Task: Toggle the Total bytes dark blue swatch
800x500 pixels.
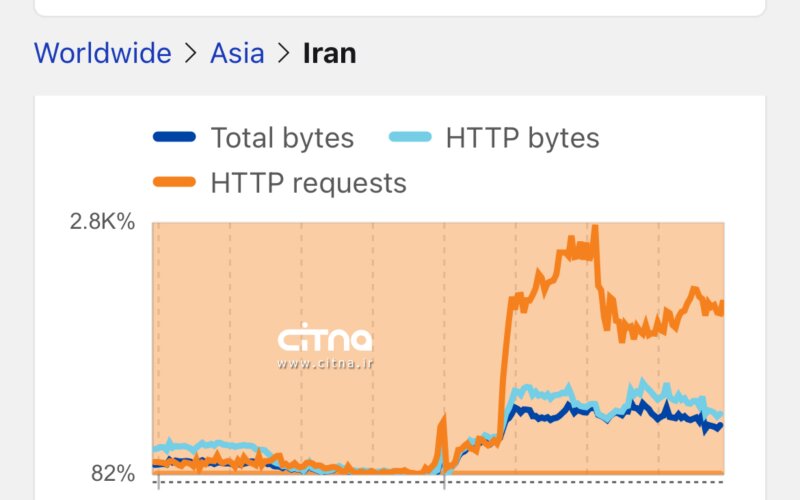Action: 174,137
